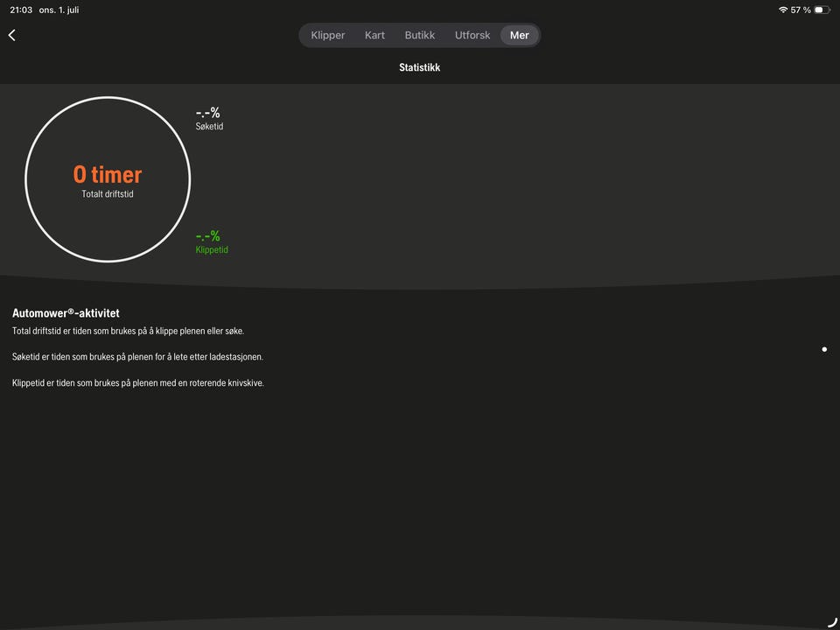This screenshot has height=630, width=840.
Task: Select the Utforsk tab
Action: coord(472,35)
